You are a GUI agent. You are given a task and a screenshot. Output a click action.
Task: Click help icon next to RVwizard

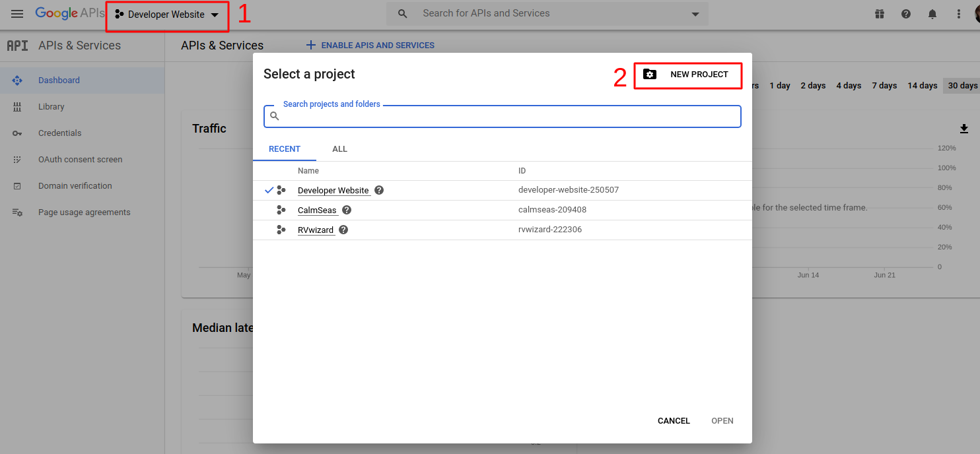point(343,230)
